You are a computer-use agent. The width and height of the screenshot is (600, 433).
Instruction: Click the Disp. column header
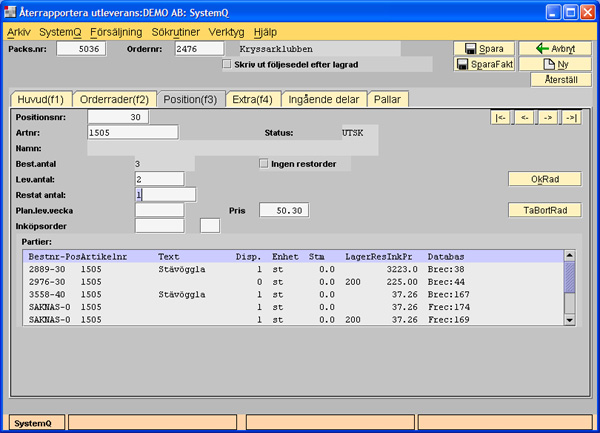click(248, 257)
